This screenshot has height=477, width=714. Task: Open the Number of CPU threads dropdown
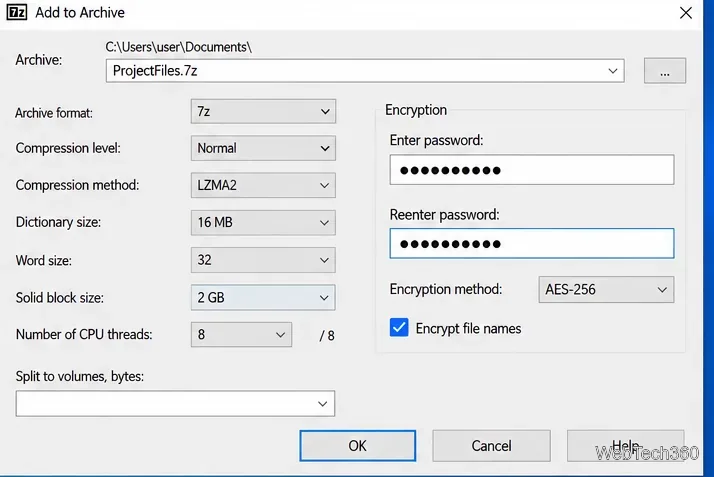coord(241,335)
